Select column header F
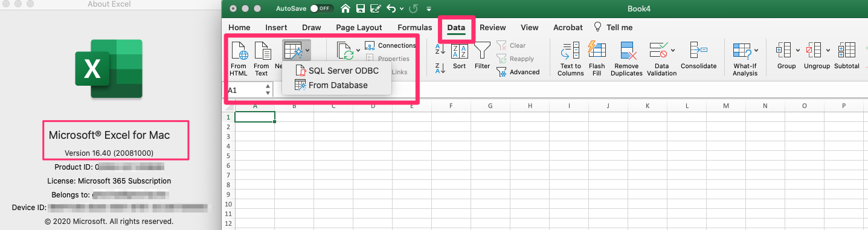868x230 pixels. [x=451, y=106]
